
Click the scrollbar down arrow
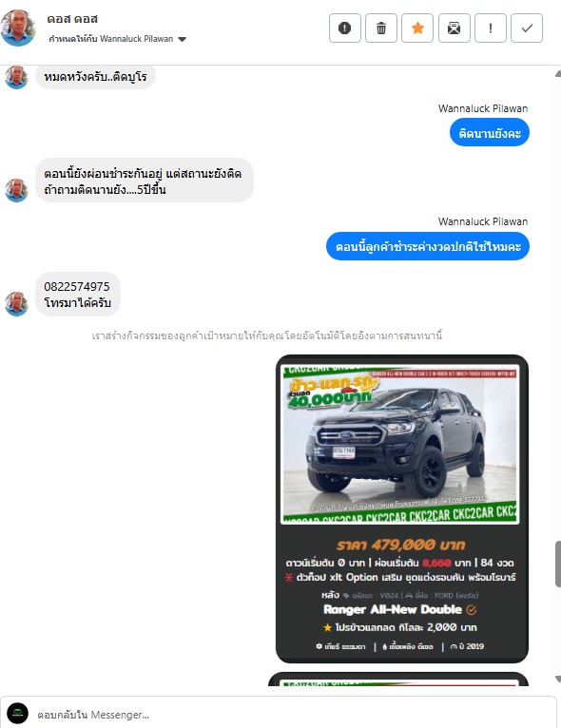click(558, 680)
